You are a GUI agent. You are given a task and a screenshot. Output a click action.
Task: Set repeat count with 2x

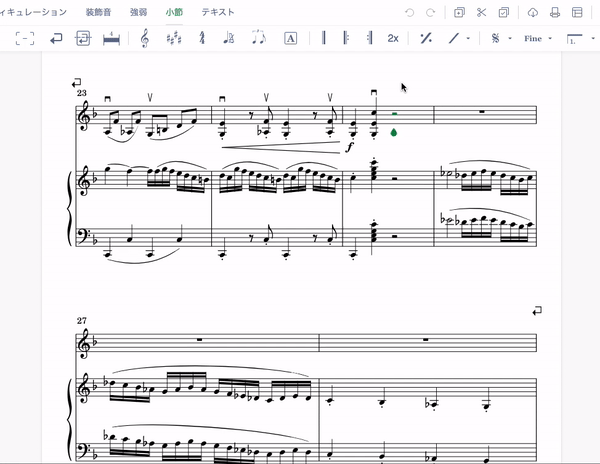(x=393, y=39)
